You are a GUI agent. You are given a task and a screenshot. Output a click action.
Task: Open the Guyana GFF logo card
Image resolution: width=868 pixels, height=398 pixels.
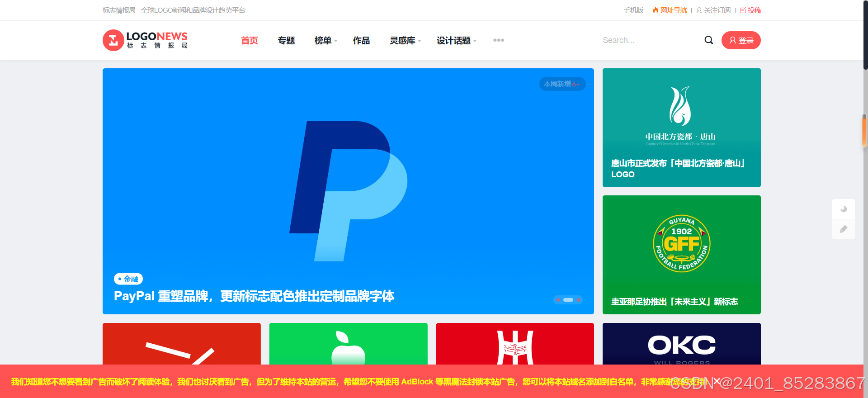tap(682, 255)
